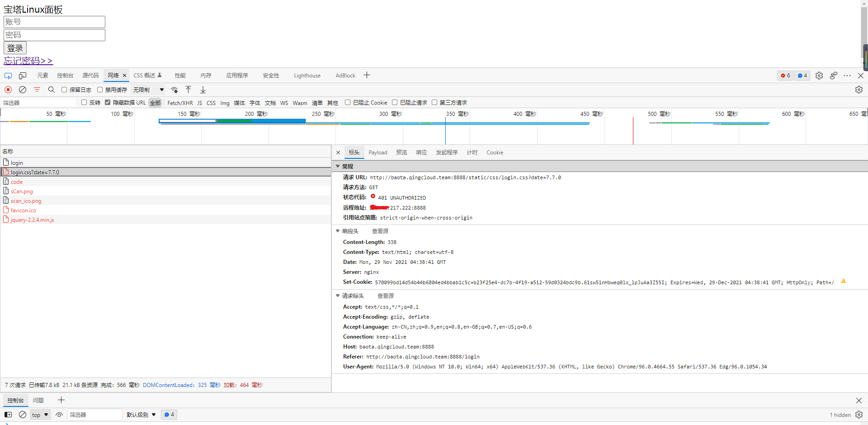Enable 已阻止 Cookie checkbox
The image size is (868, 425).
pos(348,102)
